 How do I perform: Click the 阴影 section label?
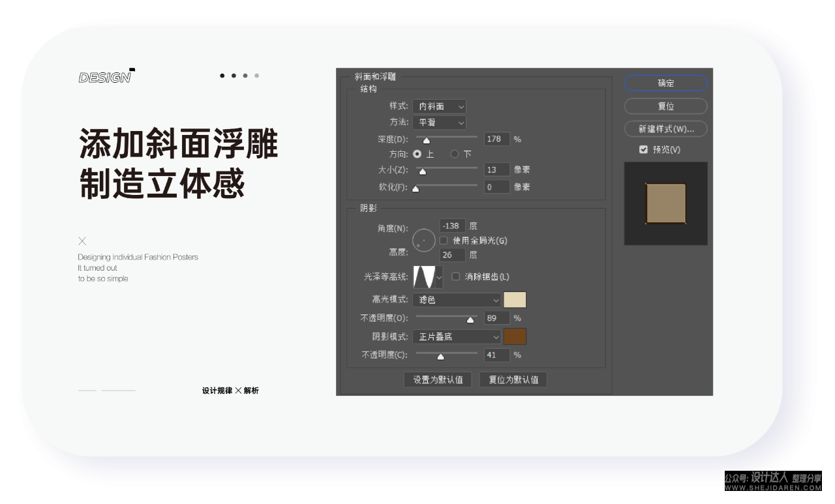369,209
